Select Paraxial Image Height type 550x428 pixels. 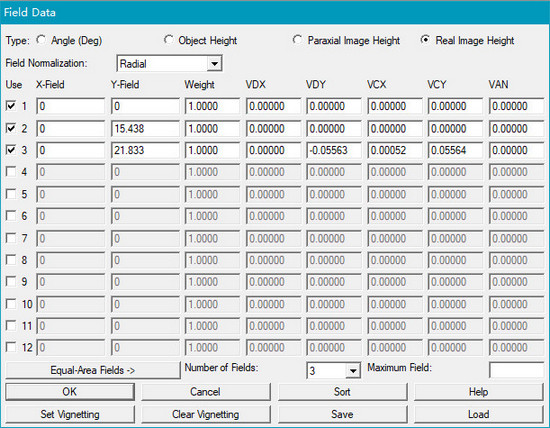point(297,40)
